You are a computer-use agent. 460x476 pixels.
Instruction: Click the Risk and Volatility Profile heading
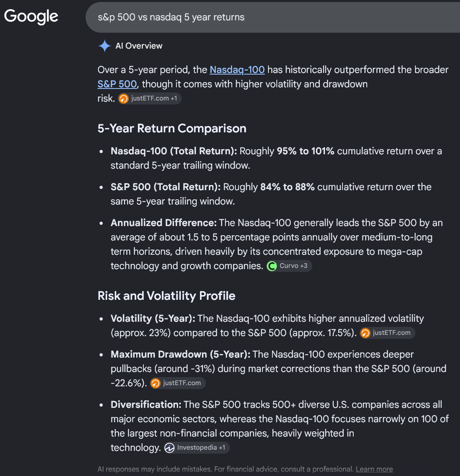[166, 296]
